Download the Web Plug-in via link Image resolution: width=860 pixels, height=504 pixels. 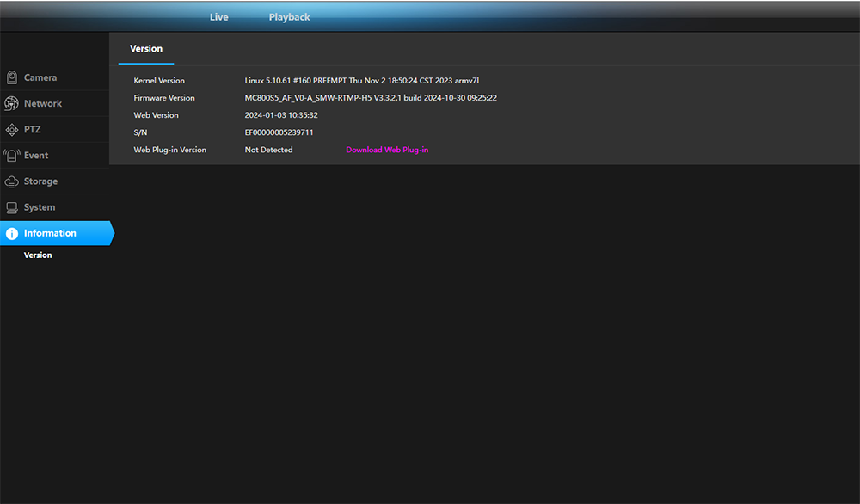(387, 150)
